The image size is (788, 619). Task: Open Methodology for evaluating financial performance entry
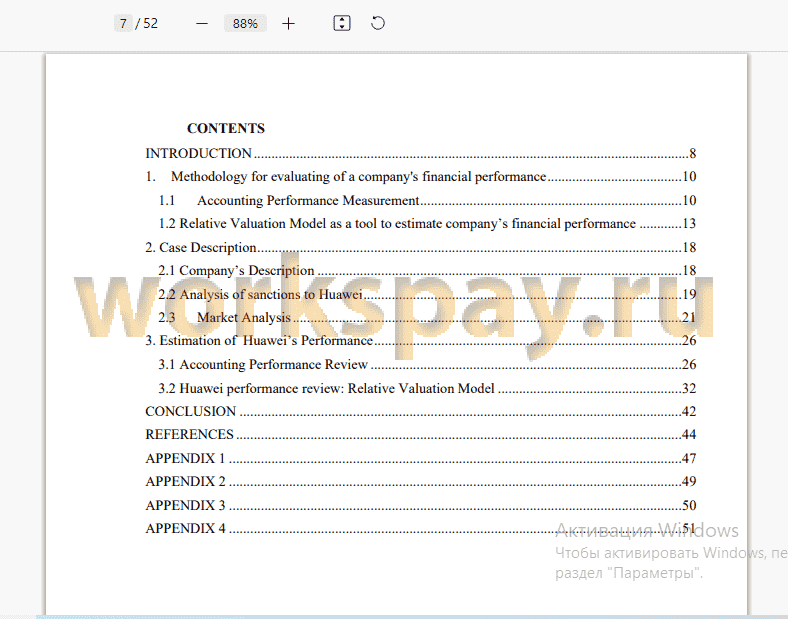click(421, 176)
